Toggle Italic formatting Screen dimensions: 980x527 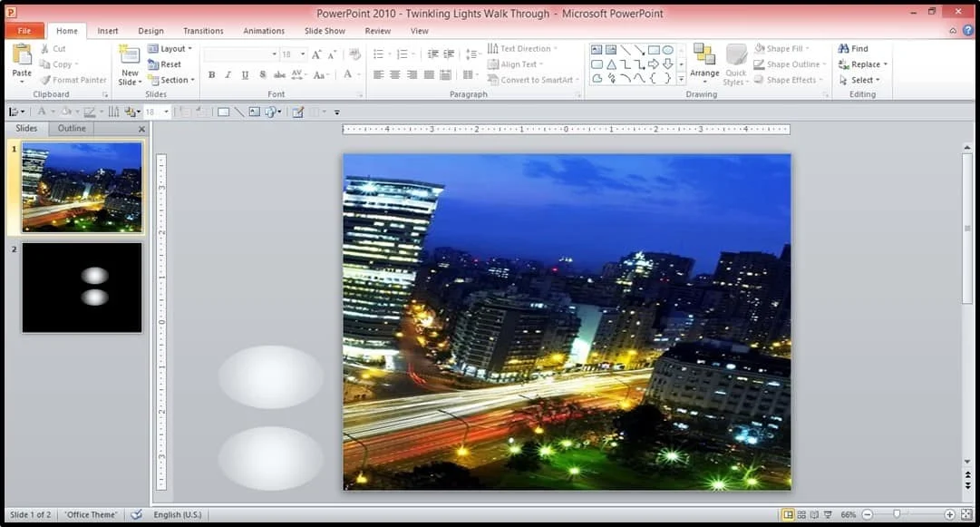click(228, 75)
